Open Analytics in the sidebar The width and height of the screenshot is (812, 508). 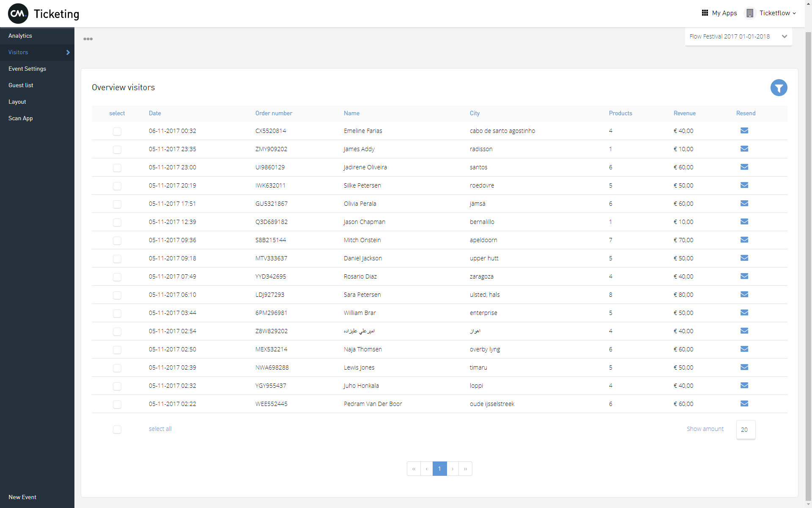click(37, 36)
